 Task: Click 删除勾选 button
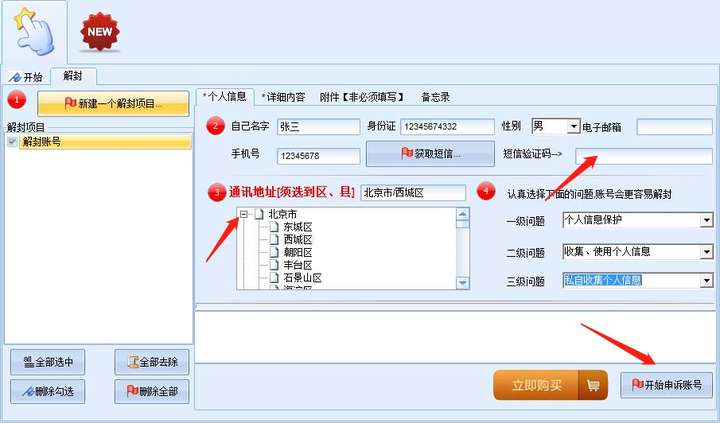tap(46, 391)
